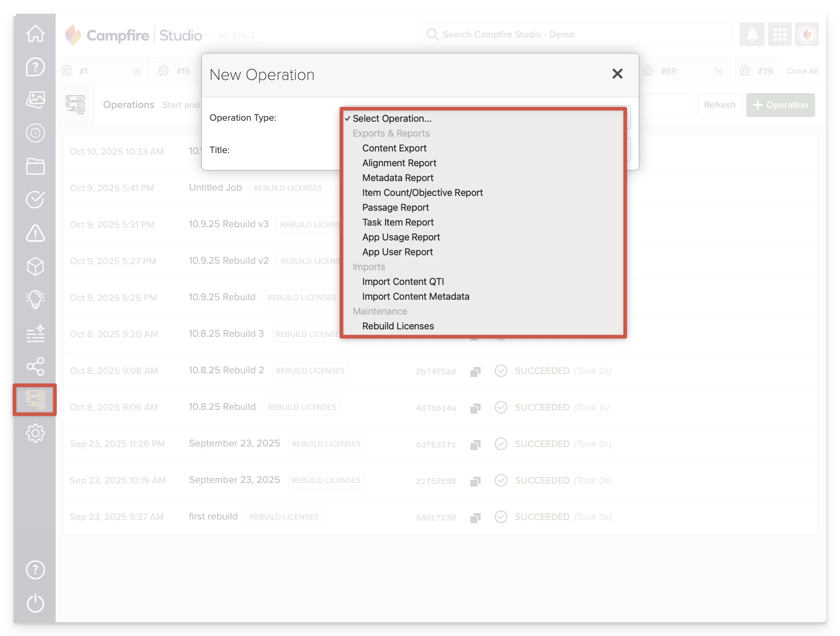Click the notification bell icon
The width and height of the screenshot is (840, 636).
752,34
